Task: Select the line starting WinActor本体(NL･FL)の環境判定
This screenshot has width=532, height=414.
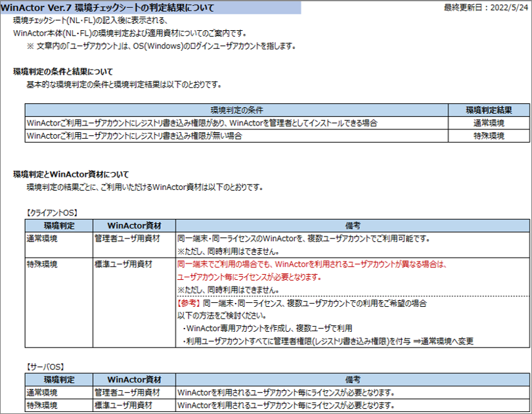Action: click(x=130, y=34)
